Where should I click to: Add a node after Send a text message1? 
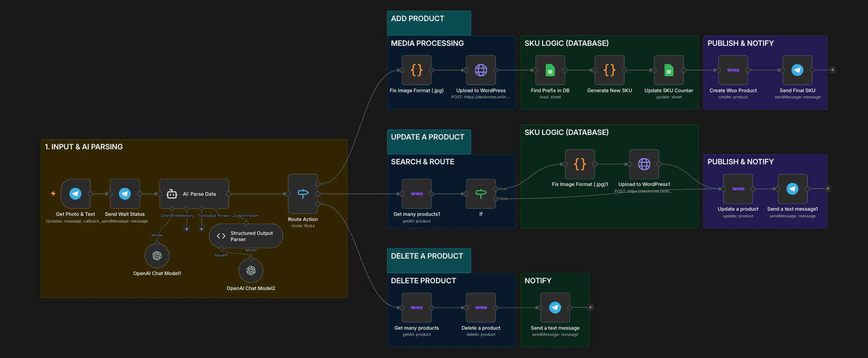point(828,189)
